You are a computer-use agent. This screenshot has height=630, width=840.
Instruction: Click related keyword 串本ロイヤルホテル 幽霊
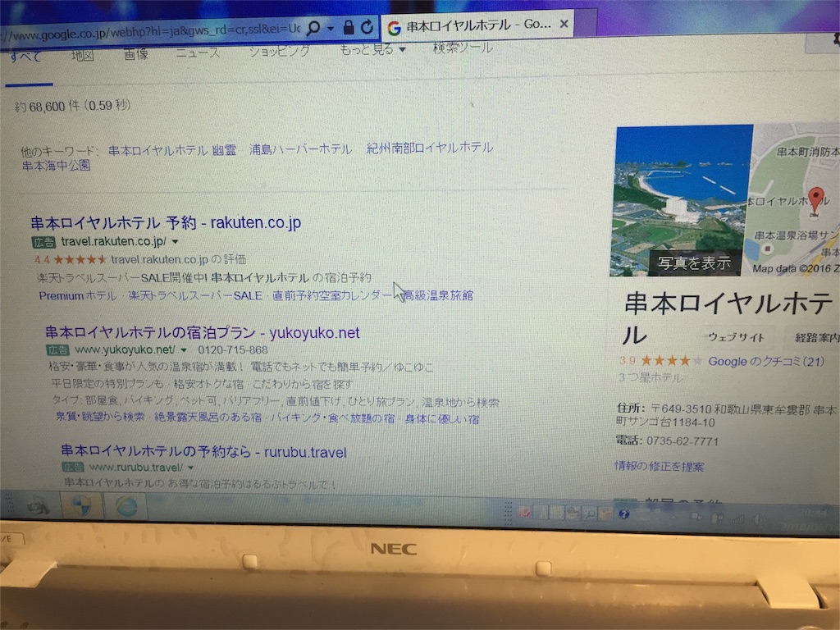(172, 150)
